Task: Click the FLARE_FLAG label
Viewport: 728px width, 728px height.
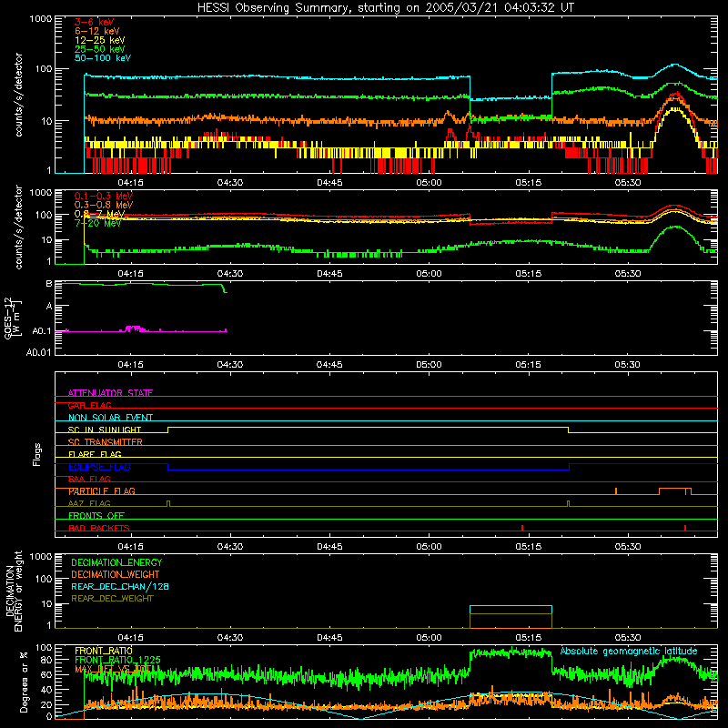Action: click(95, 454)
